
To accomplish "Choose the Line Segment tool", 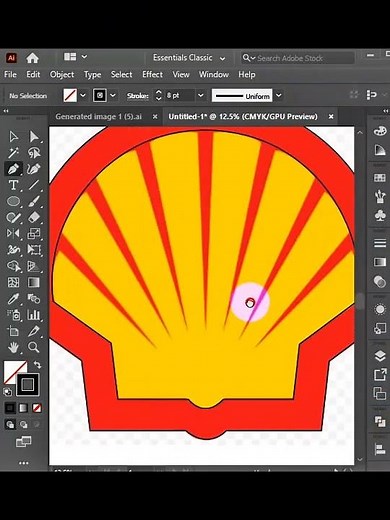I will 34,185.
